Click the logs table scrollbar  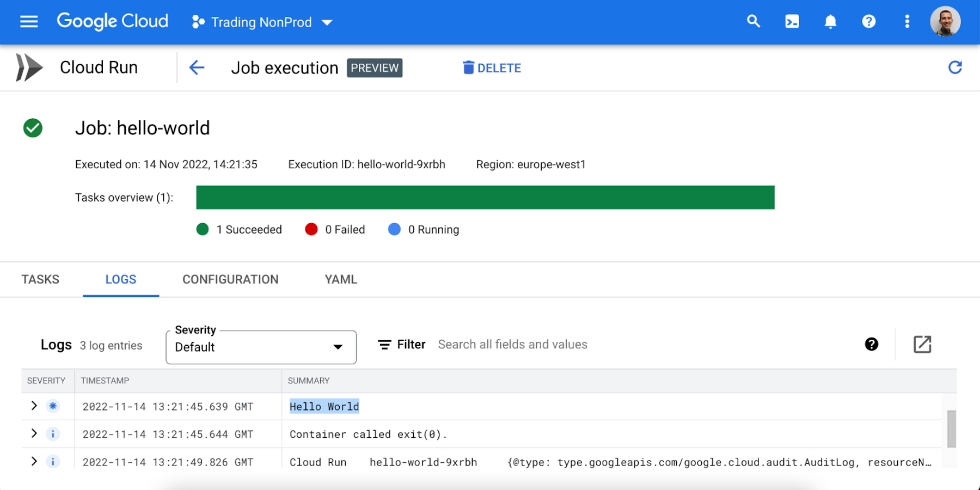click(x=952, y=429)
